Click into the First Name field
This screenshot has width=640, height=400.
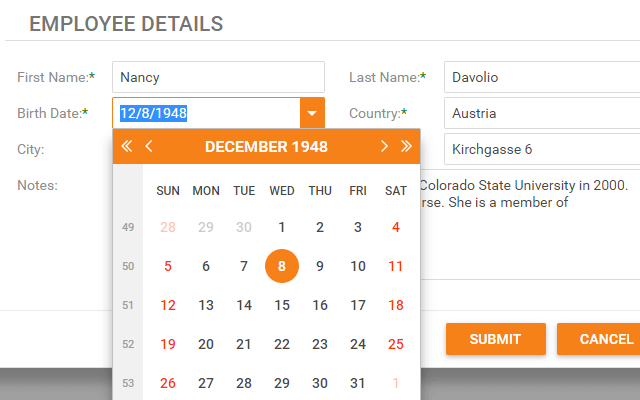pyautogui.click(x=218, y=77)
